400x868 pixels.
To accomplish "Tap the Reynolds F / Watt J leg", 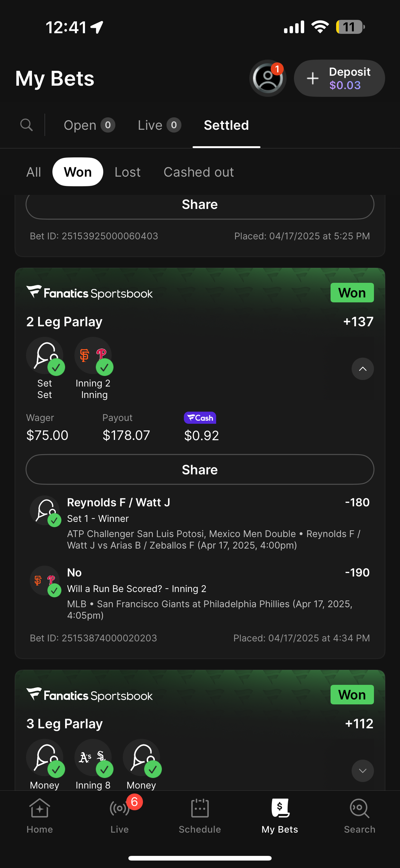I will (x=118, y=502).
